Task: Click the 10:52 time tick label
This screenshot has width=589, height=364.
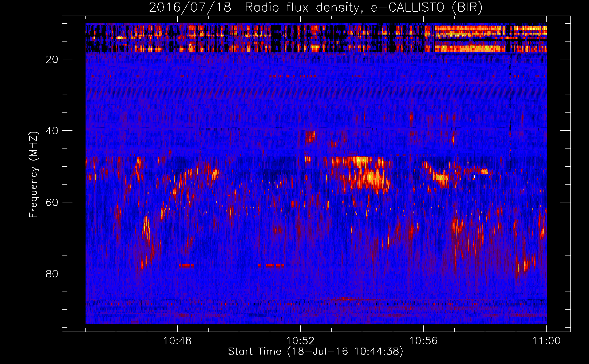Action: point(300,341)
